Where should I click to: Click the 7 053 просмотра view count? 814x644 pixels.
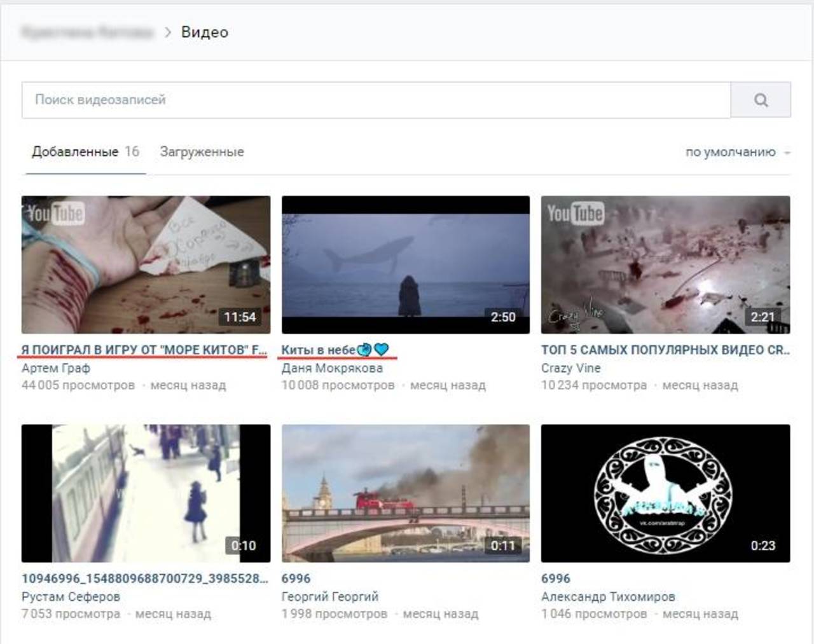(x=71, y=614)
